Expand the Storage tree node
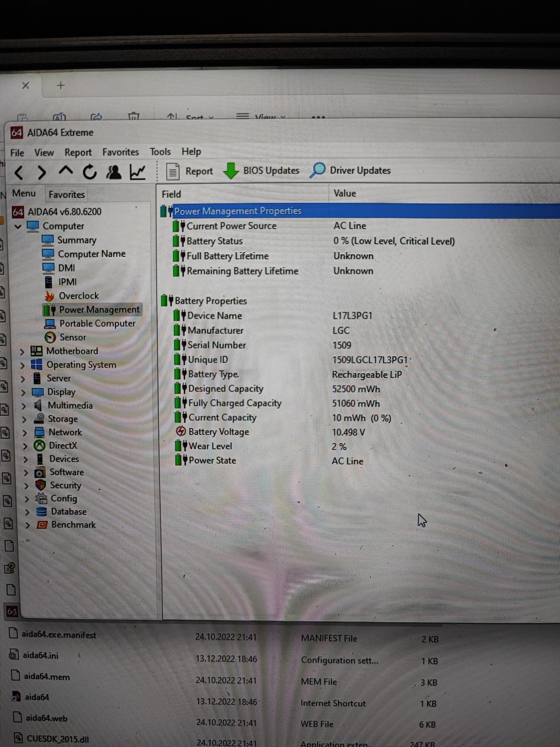Screen dimensions: 560x747 tap(24, 419)
